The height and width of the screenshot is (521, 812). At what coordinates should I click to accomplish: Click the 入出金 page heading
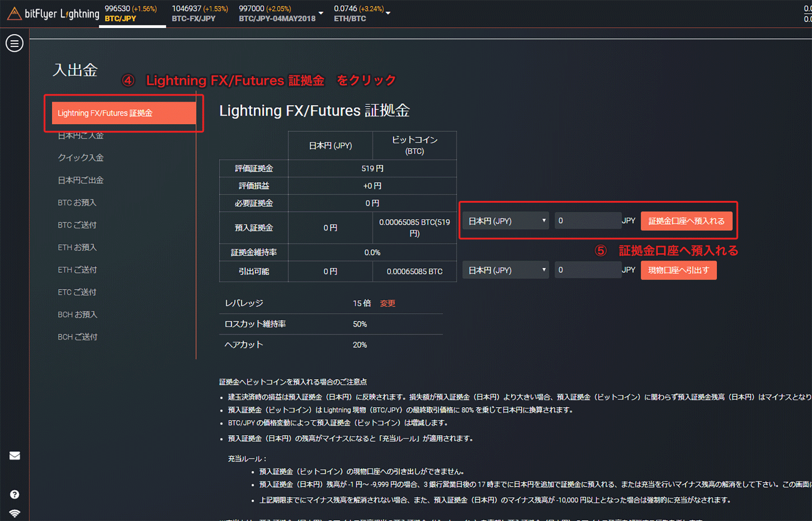pos(75,70)
